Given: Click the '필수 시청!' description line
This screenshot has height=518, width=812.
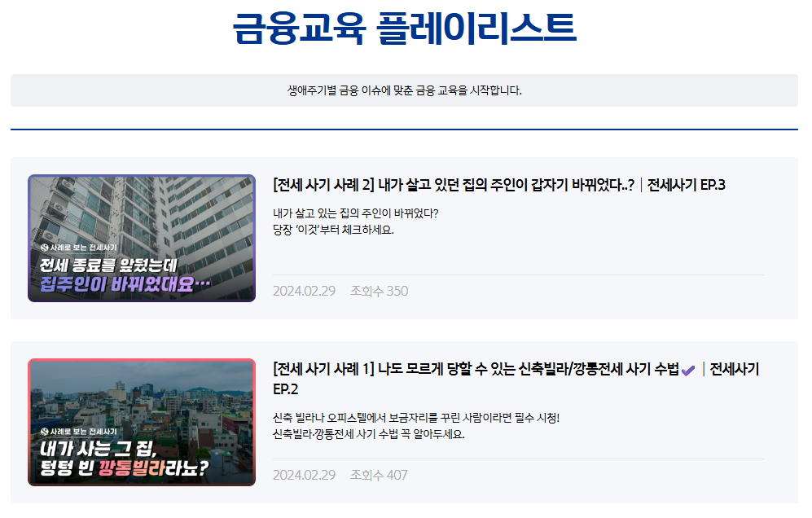Looking at the screenshot, I should click(416, 418).
